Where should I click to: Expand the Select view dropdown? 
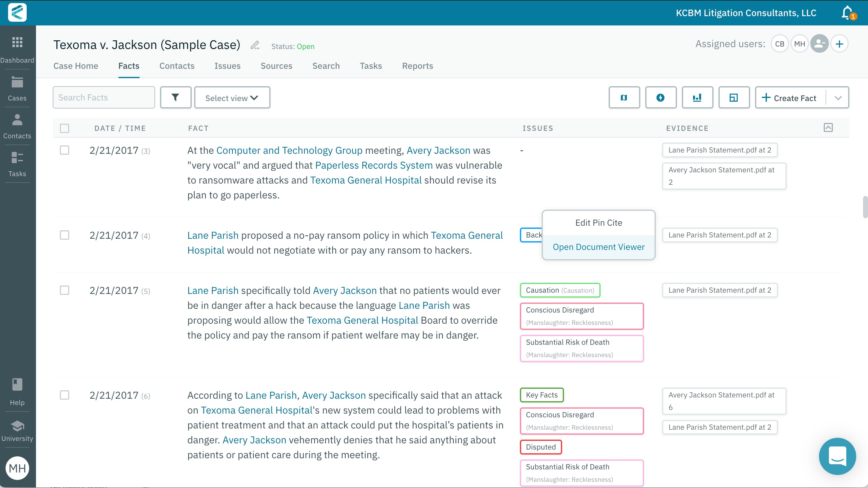[232, 98]
